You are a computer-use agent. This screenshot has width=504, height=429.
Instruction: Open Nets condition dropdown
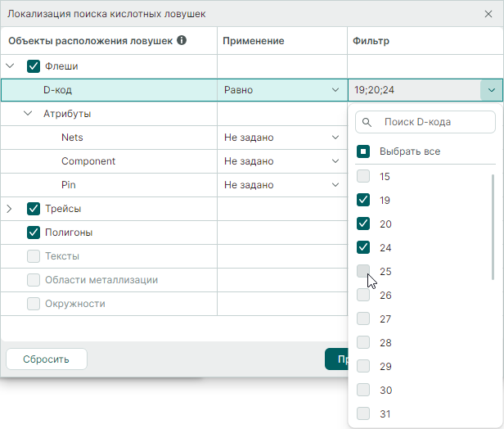click(x=281, y=138)
